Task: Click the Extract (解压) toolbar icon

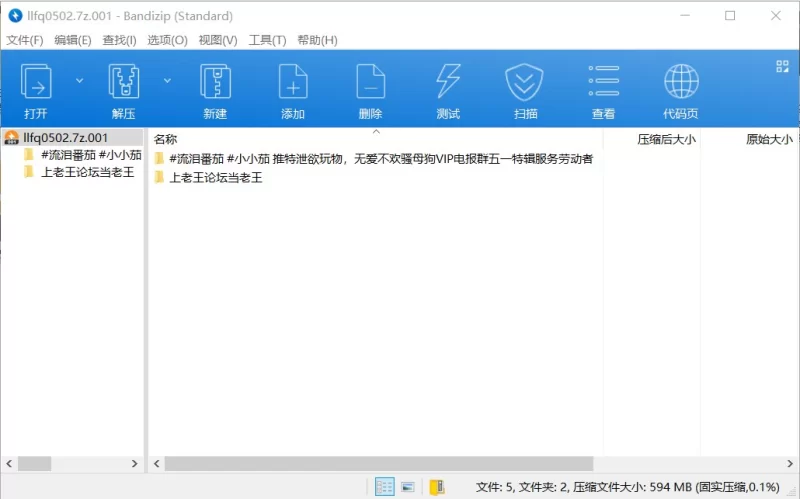Action: [123, 82]
